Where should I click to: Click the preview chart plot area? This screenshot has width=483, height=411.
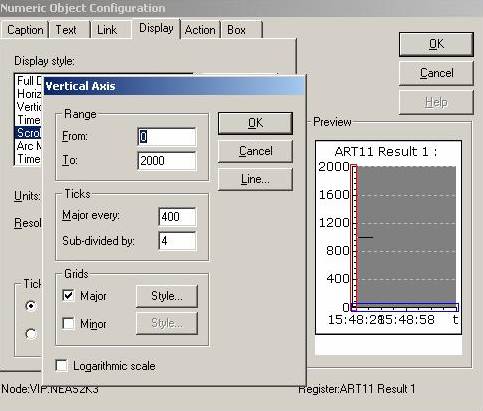[x=406, y=235]
